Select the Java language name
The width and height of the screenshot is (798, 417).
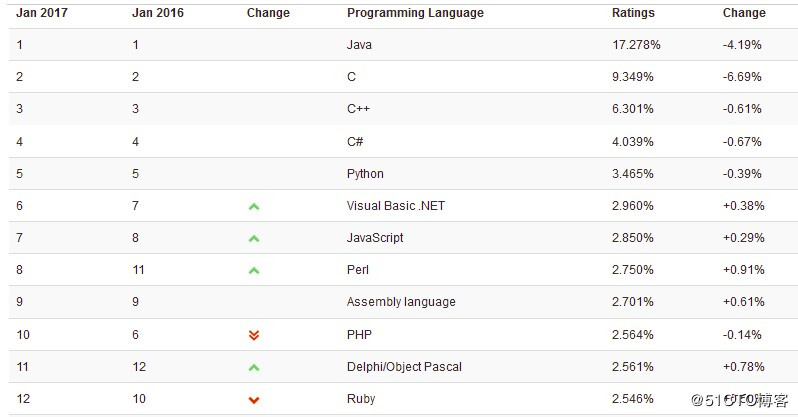[359, 45]
